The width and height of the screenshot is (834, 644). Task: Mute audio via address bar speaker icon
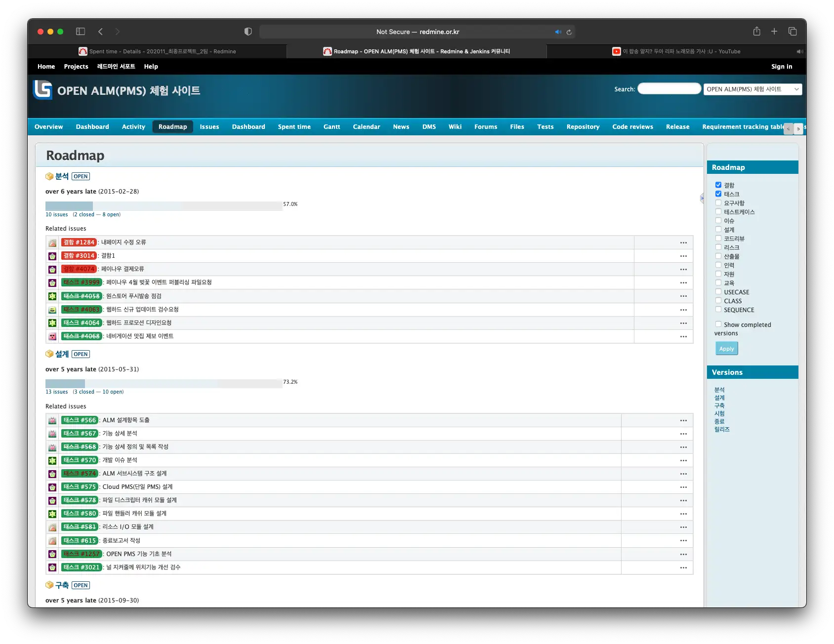click(558, 32)
